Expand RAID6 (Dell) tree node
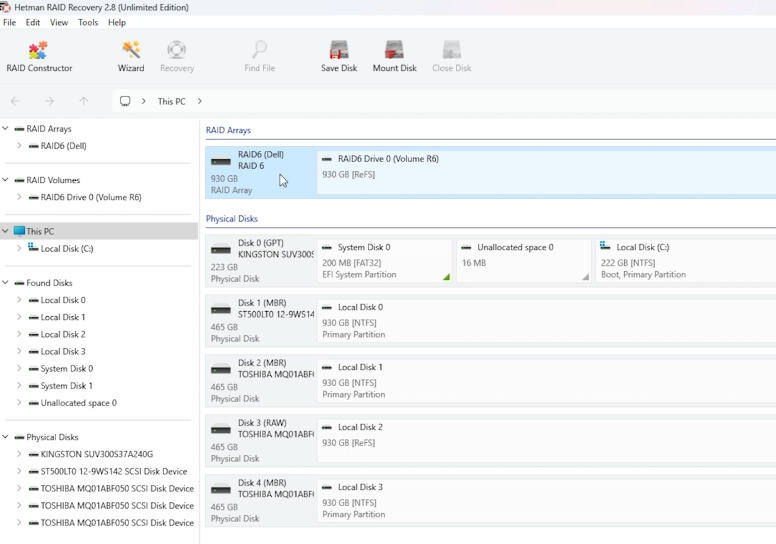Viewport: 776px width, 544px height. point(19,146)
